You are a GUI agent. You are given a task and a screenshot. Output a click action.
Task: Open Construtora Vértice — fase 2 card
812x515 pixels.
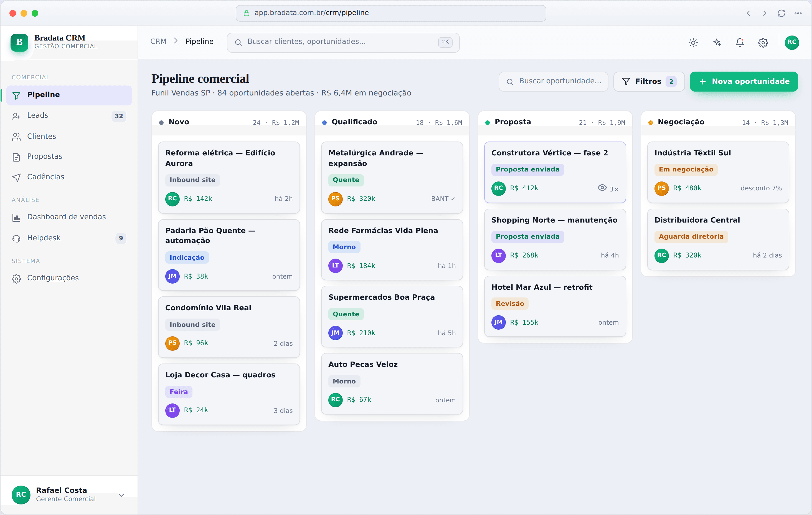click(x=555, y=172)
